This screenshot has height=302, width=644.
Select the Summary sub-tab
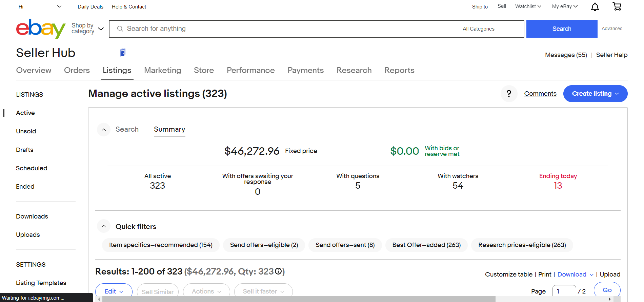pos(169,129)
